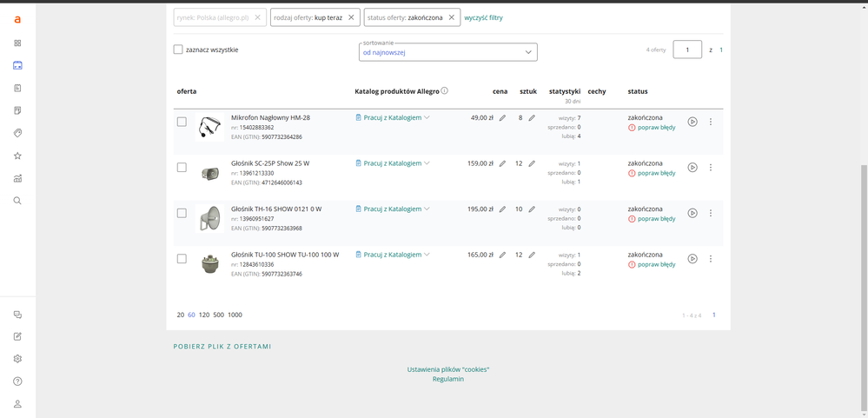The height and width of the screenshot is (418, 868).
Task: Open the user account icon in sidebar
Action: click(17, 404)
